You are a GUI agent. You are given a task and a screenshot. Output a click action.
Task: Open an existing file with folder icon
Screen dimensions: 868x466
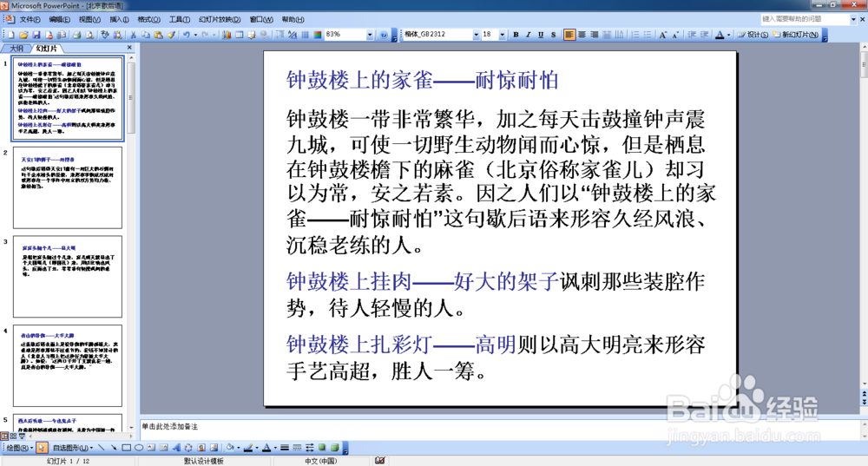click(x=23, y=35)
